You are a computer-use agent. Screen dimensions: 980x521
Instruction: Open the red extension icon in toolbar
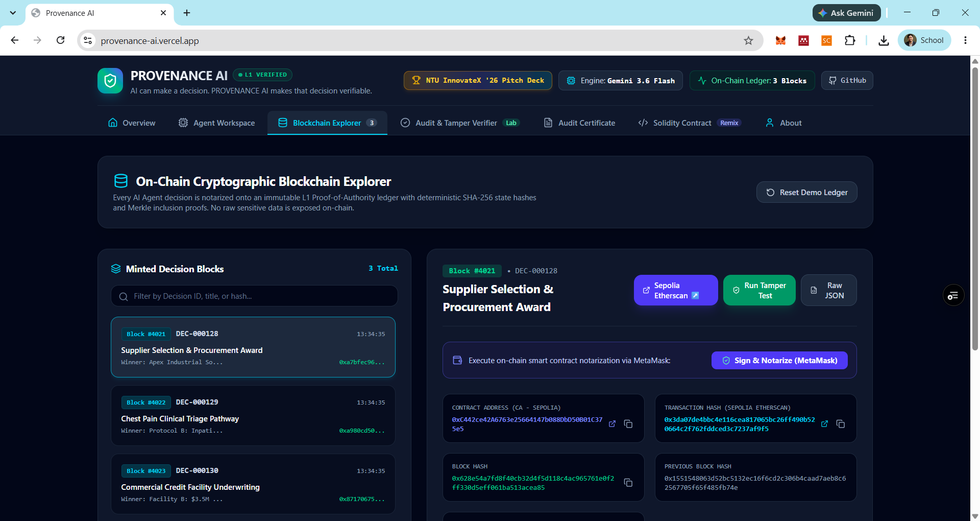803,40
